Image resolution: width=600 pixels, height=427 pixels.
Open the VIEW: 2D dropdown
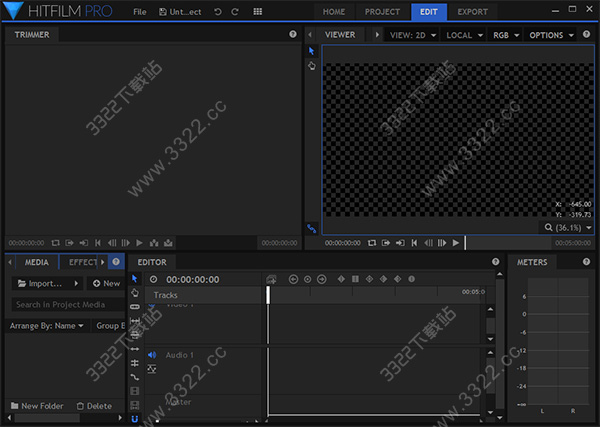click(413, 35)
